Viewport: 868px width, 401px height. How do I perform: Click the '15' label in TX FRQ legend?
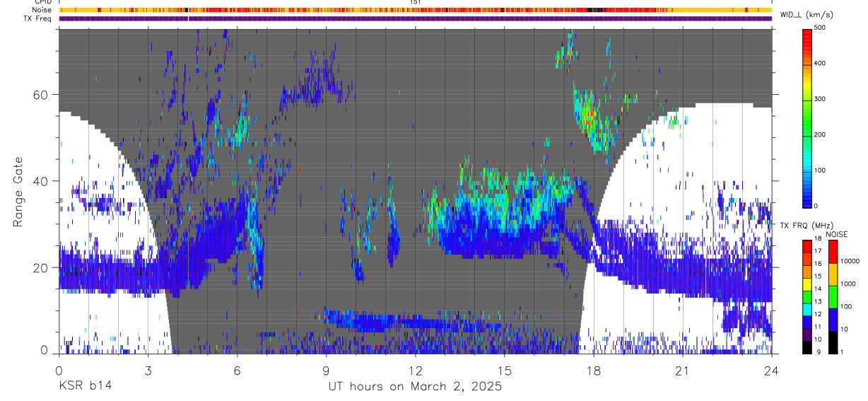tap(820, 277)
